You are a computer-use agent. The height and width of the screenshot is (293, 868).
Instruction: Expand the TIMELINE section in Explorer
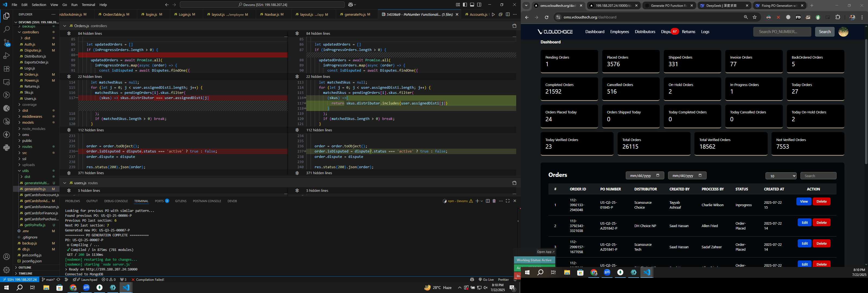pyautogui.click(x=25, y=273)
